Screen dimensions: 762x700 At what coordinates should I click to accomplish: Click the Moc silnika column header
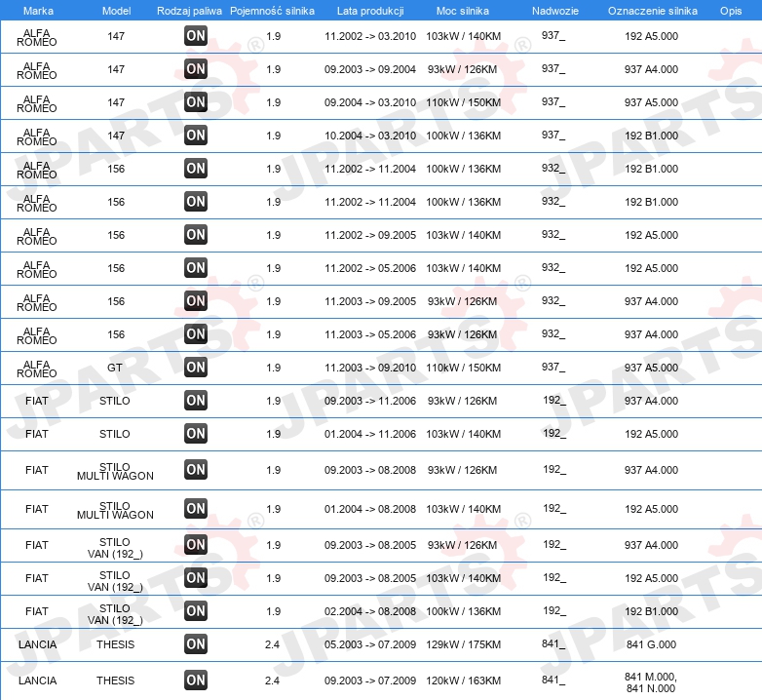(x=463, y=11)
